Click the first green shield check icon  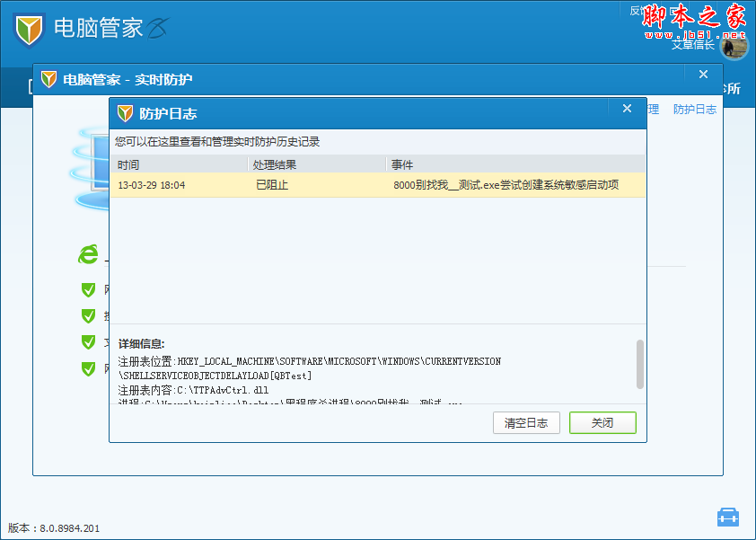[88, 289]
